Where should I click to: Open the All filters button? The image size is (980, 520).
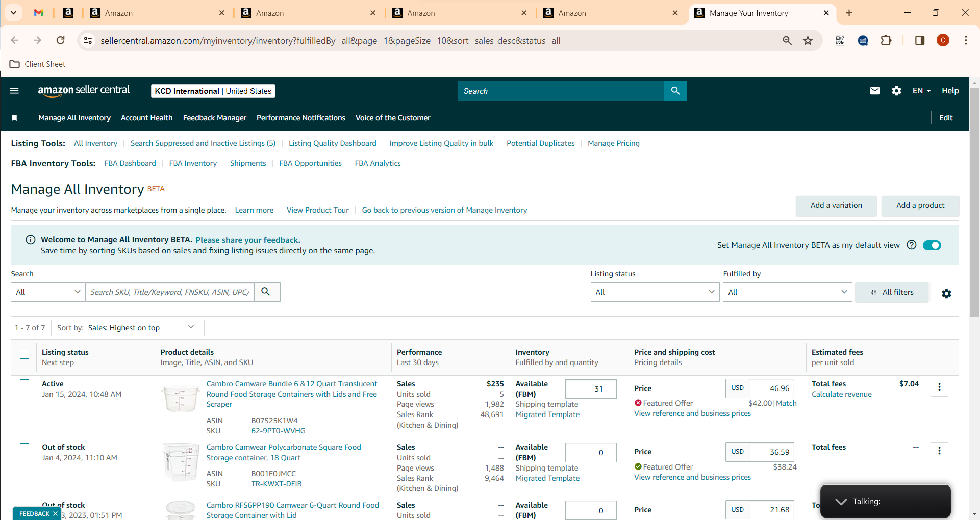pos(892,292)
